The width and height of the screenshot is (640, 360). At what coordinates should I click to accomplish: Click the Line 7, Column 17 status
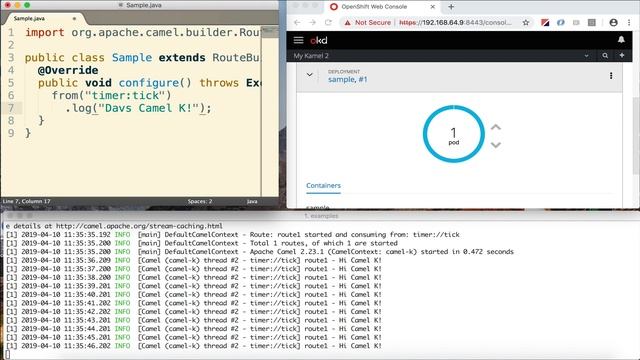[x=27, y=201]
